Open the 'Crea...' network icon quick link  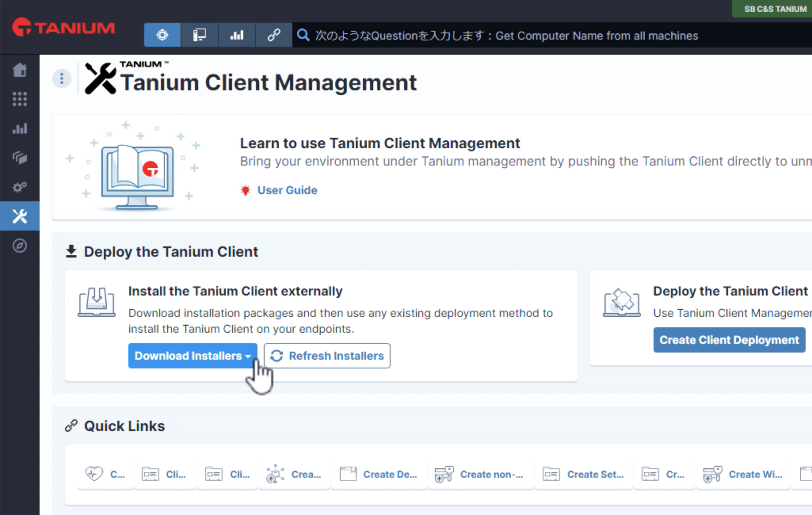pos(294,474)
